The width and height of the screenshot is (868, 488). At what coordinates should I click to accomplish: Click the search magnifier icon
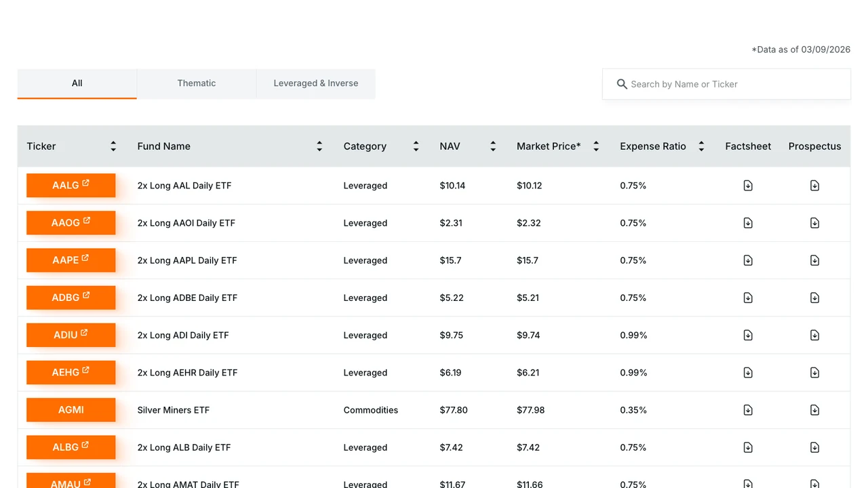[622, 84]
